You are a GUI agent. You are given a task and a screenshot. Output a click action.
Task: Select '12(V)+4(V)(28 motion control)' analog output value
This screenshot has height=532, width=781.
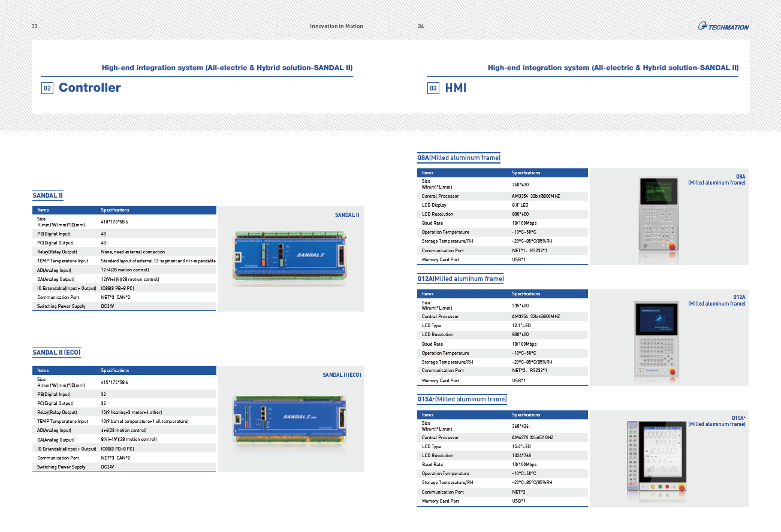click(x=130, y=279)
